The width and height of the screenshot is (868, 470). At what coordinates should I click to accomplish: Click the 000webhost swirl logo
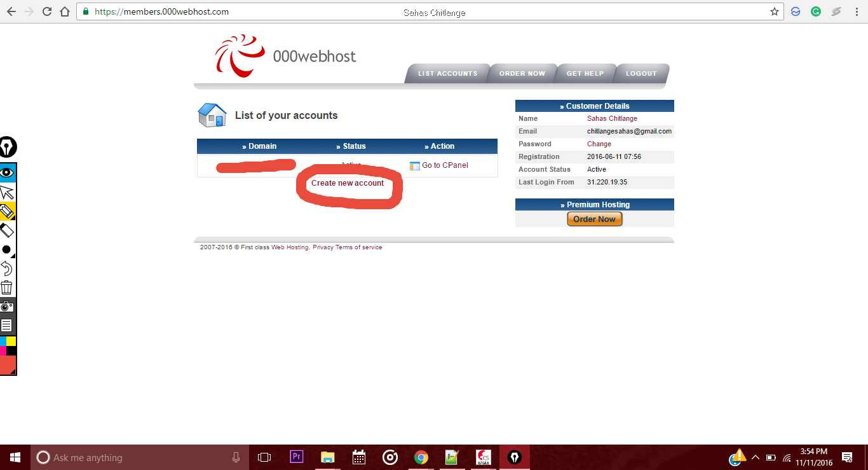(x=239, y=55)
